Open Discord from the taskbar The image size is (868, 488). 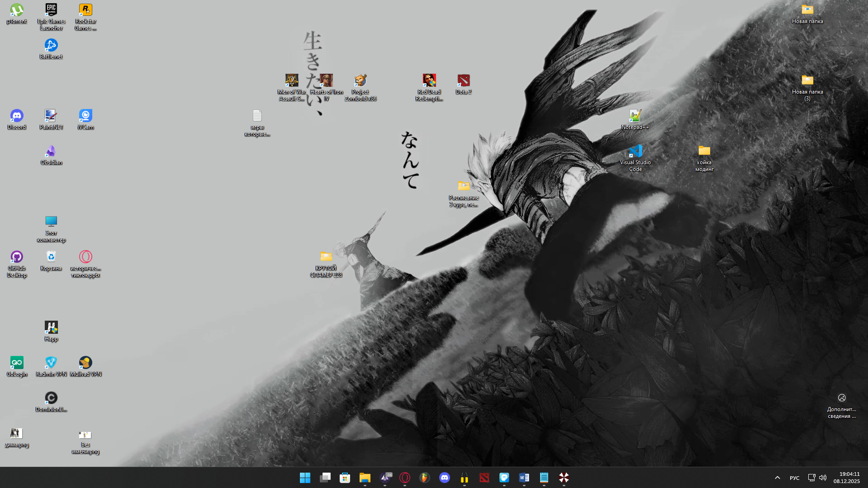coord(445,478)
